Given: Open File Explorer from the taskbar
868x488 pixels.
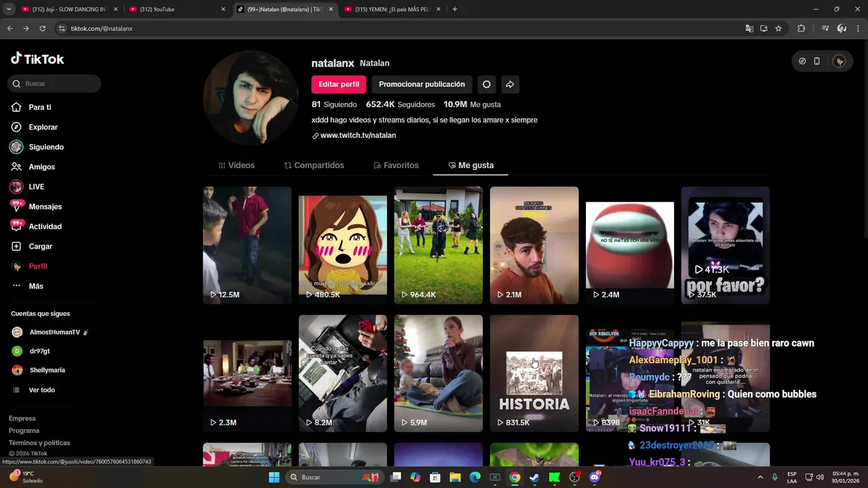Looking at the screenshot, I should (455, 477).
